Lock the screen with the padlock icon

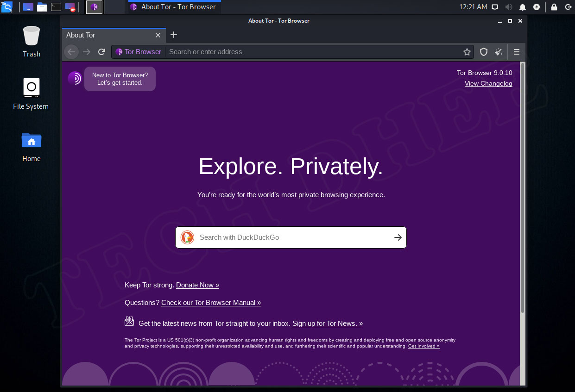pos(554,7)
